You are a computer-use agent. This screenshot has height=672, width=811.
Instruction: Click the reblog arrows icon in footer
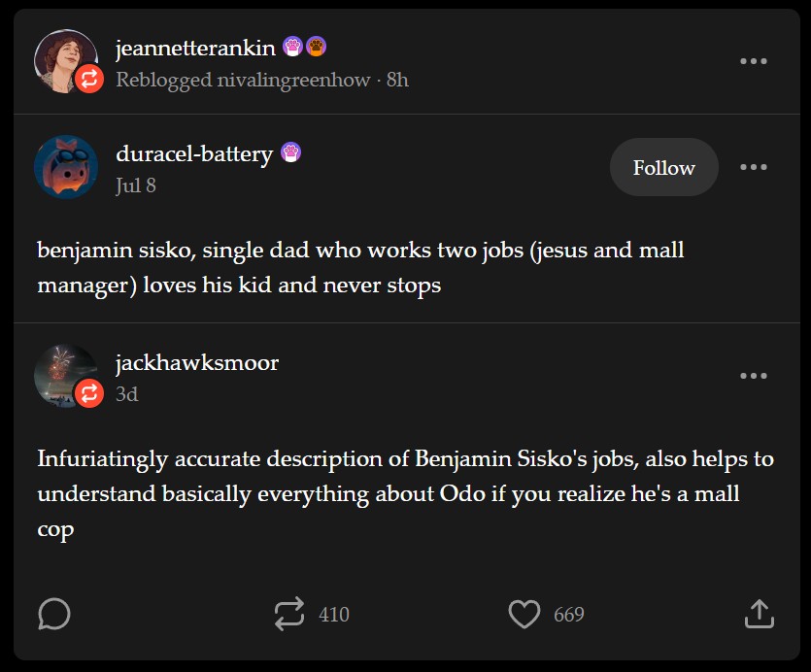pyautogui.click(x=289, y=614)
